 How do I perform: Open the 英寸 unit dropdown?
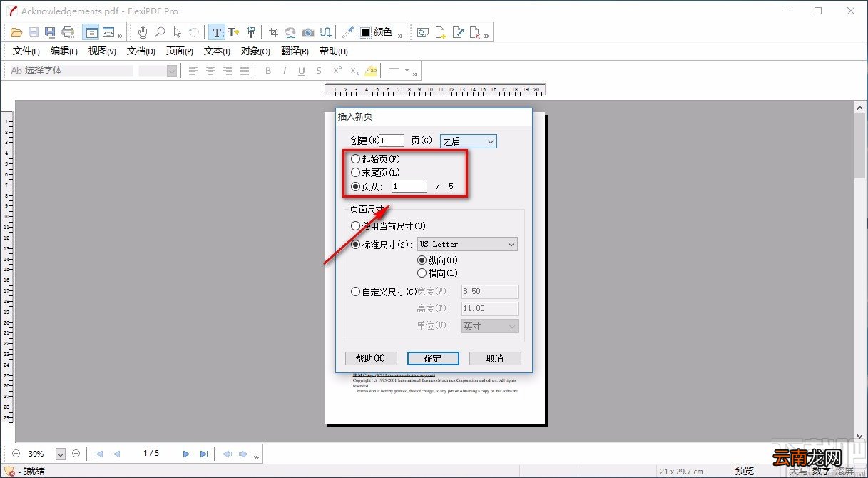click(490, 325)
